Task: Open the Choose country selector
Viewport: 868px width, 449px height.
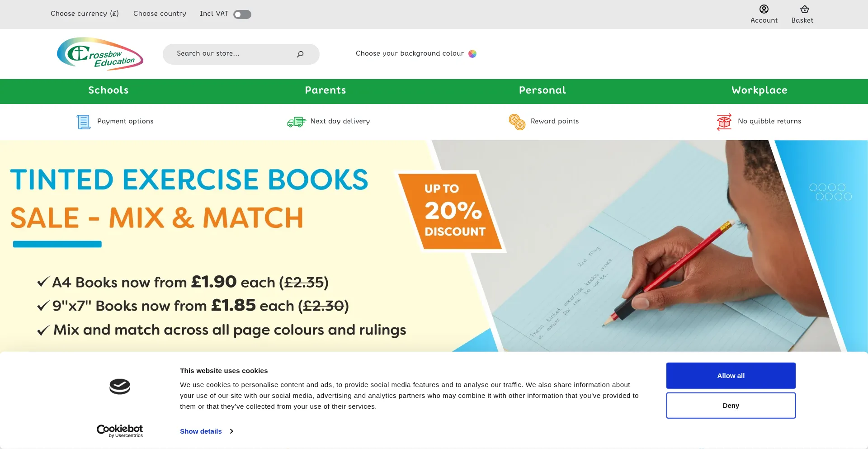Action: click(x=160, y=14)
